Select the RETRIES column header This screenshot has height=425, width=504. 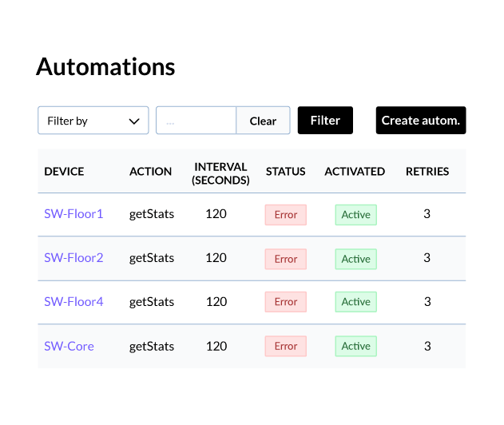pos(427,171)
